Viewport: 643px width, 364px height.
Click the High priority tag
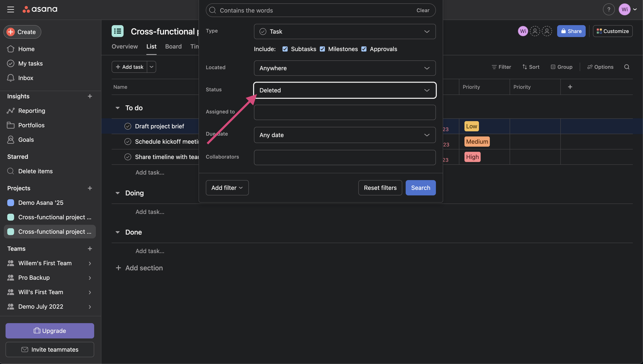click(x=472, y=157)
